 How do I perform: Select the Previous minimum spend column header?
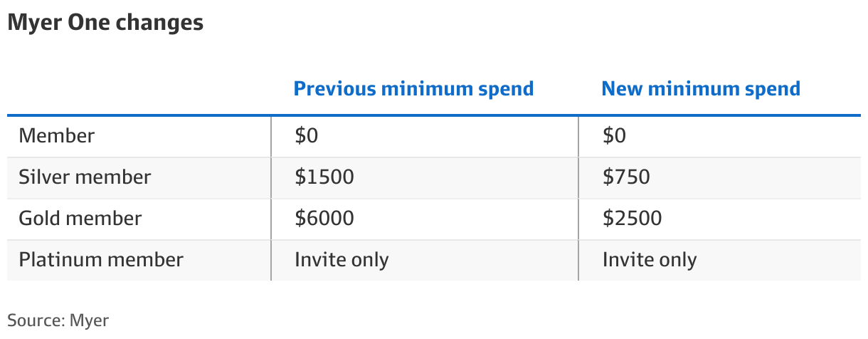point(413,89)
